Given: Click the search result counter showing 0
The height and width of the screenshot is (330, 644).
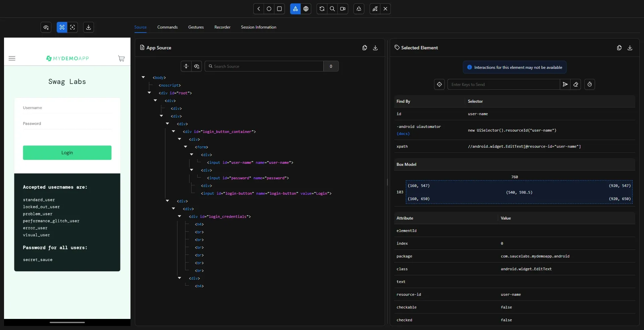Looking at the screenshot, I should pyautogui.click(x=331, y=66).
